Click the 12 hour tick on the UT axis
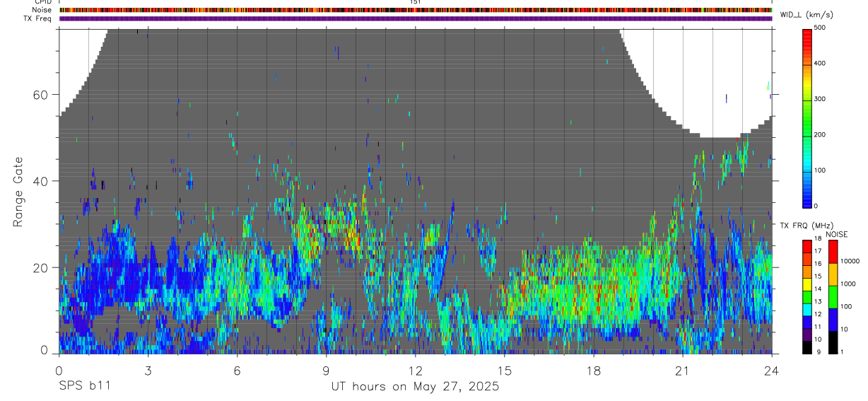 (x=415, y=371)
